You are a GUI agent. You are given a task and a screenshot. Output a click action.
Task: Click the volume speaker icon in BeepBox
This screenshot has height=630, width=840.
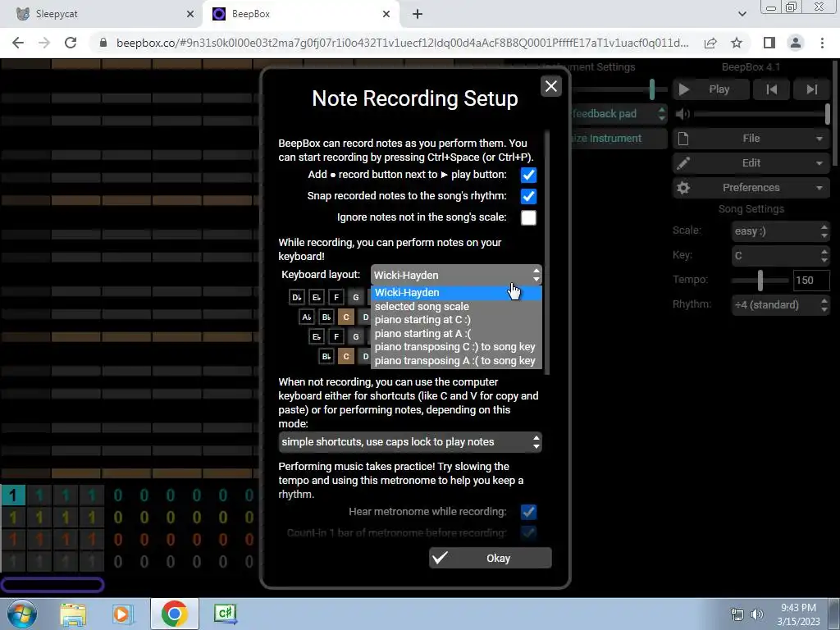[682, 113]
